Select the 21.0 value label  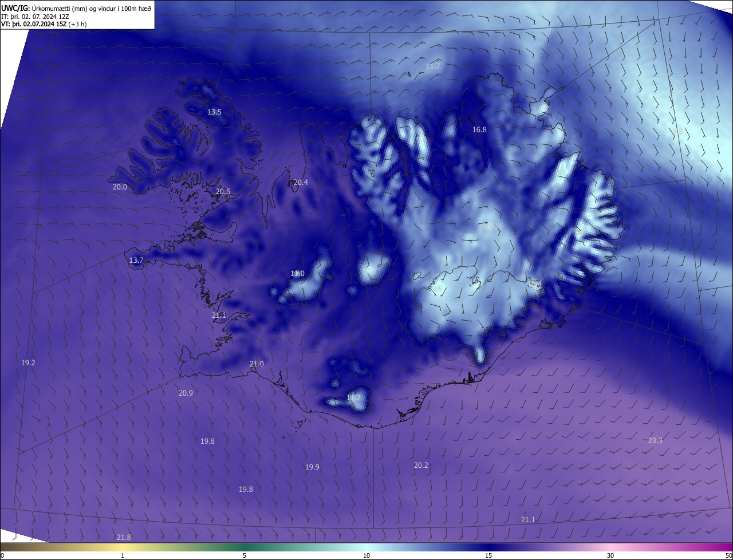[x=257, y=364]
